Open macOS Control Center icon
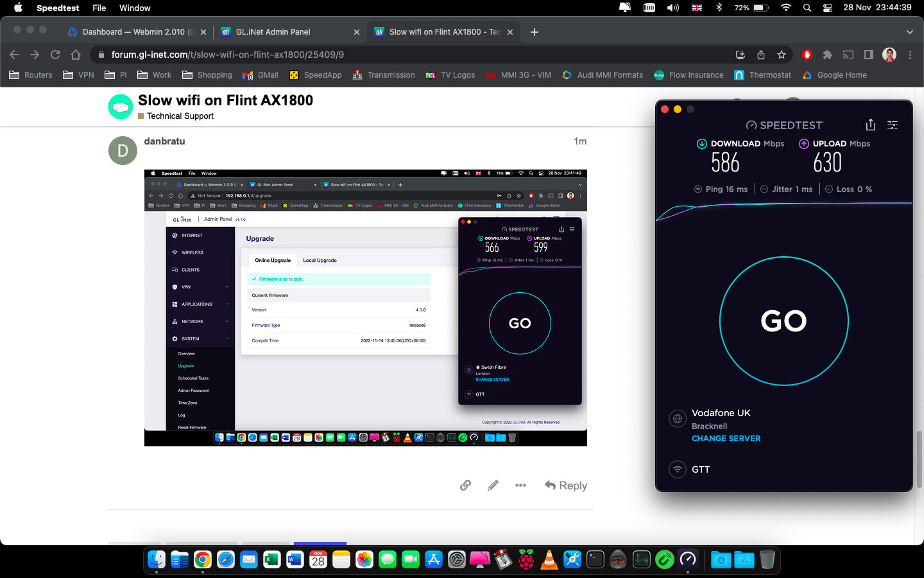Screen dimensions: 924x578 pos(828,8)
